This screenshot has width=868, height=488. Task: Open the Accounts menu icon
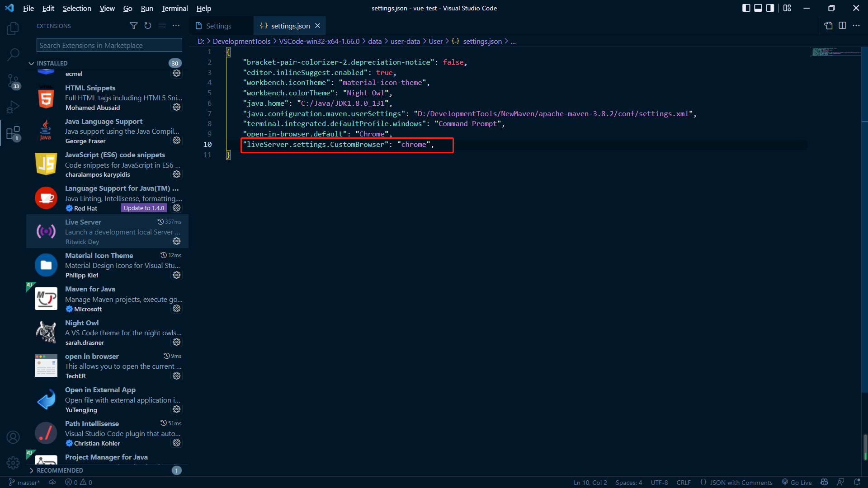[x=13, y=437]
